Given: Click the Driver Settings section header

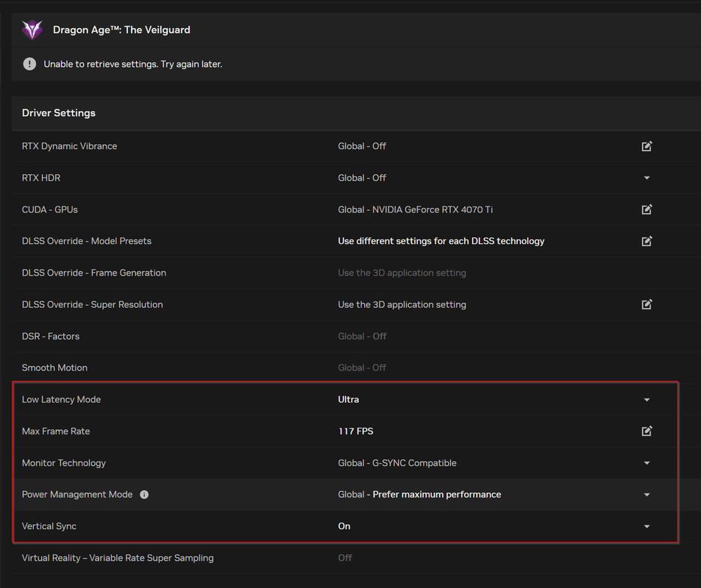Looking at the screenshot, I should coord(59,113).
